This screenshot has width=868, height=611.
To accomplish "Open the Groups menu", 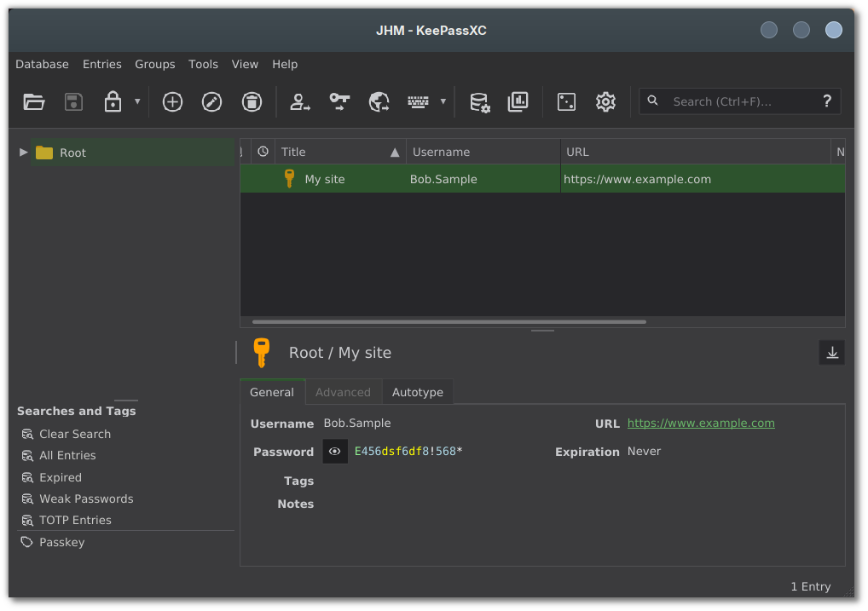I will pos(155,64).
